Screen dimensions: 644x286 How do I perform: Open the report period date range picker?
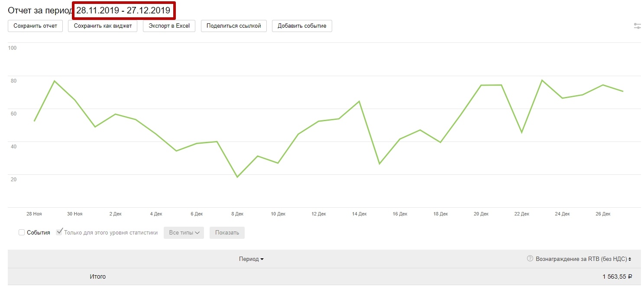[x=123, y=11]
